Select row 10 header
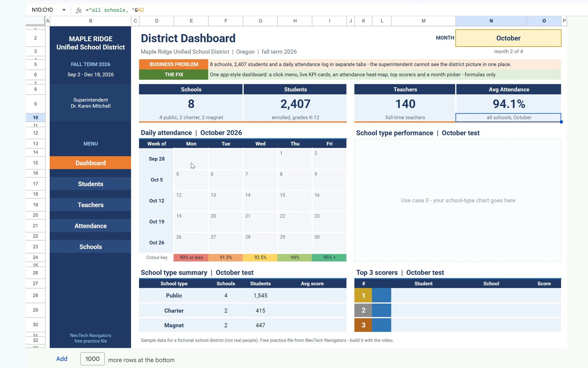Screen dimensions: 588x368 [x=35, y=117]
